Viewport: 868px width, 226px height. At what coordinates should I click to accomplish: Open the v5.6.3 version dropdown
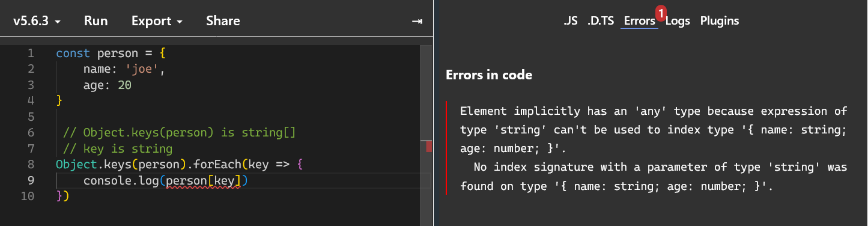[x=37, y=21]
